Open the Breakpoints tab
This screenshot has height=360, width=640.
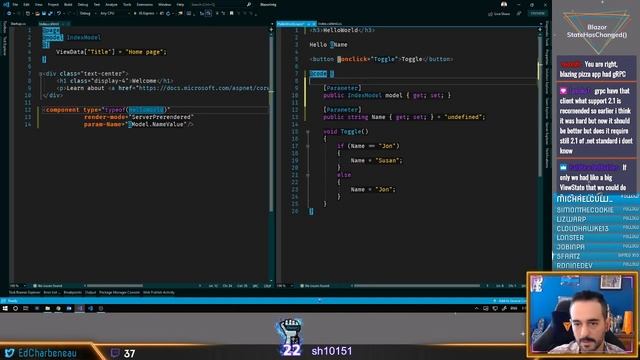(73, 293)
